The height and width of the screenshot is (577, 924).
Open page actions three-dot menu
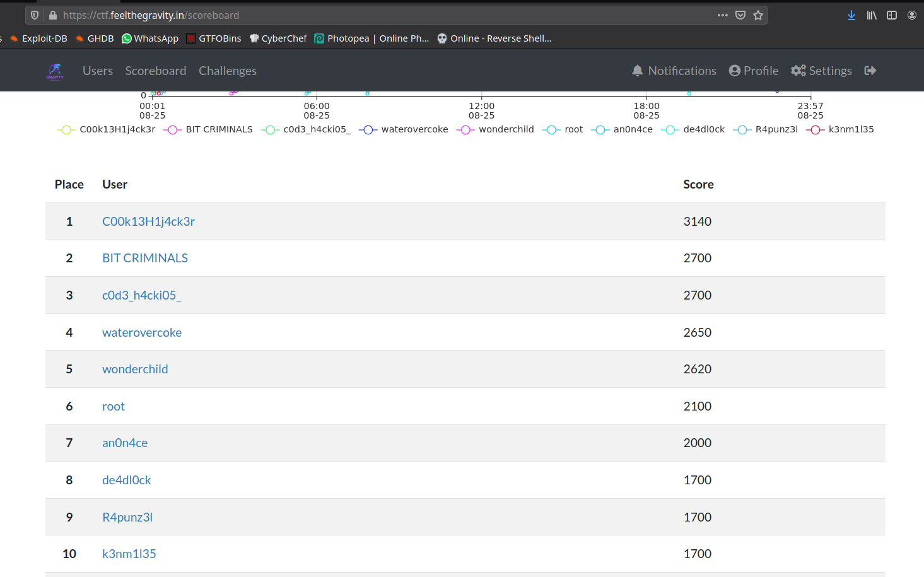point(722,15)
